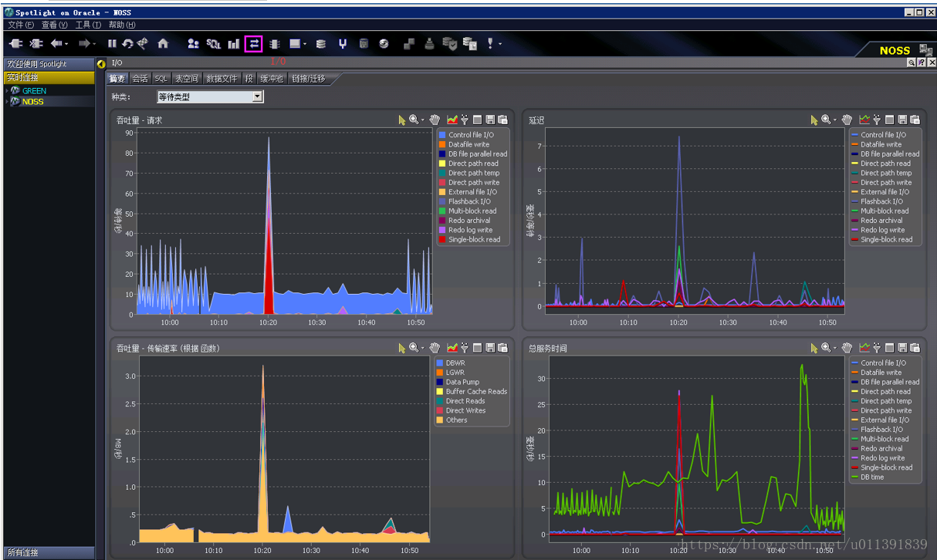The height and width of the screenshot is (560, 937).
Task: Click the stacked disks toolbar icon
Action: 321,44
